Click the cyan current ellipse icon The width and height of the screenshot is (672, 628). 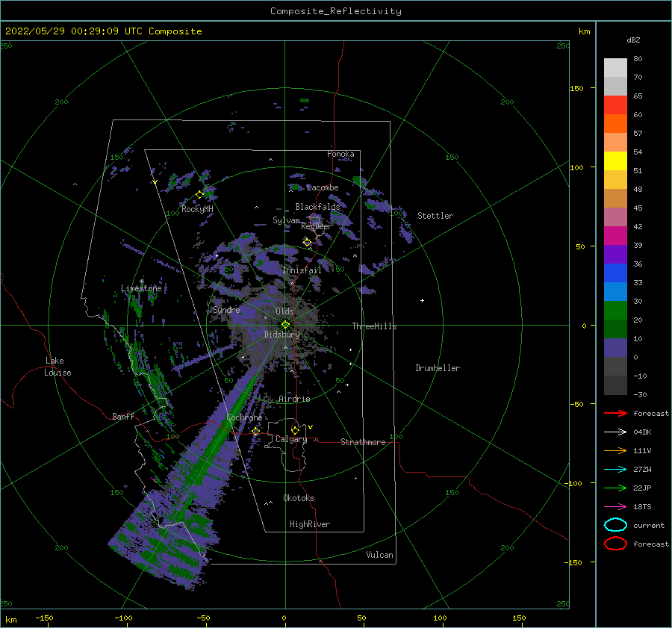click(x=615, y=525)
